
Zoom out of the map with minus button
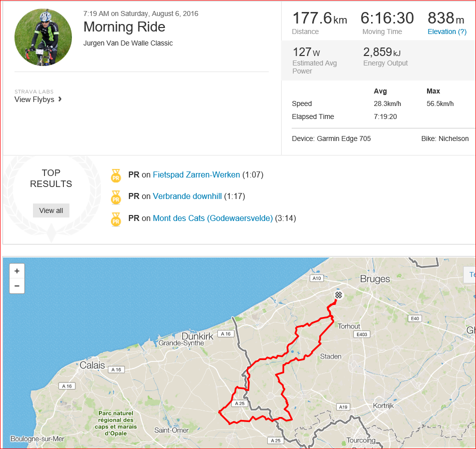coord(17,286)
